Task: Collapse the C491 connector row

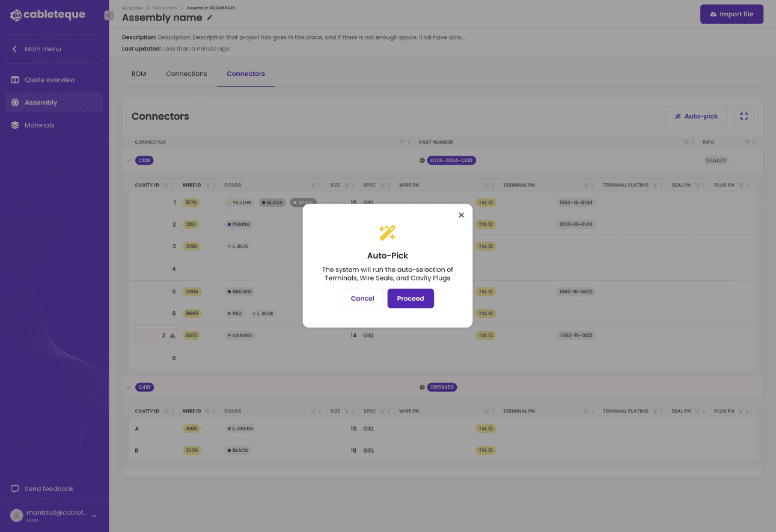Action: pyautogui.click(x=128, y=387)
